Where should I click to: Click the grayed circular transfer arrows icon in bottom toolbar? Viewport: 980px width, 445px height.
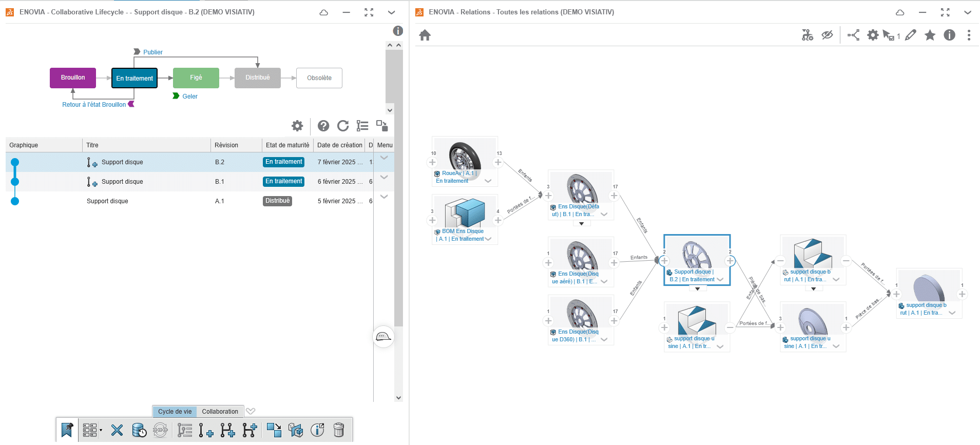tap(160, 430)
